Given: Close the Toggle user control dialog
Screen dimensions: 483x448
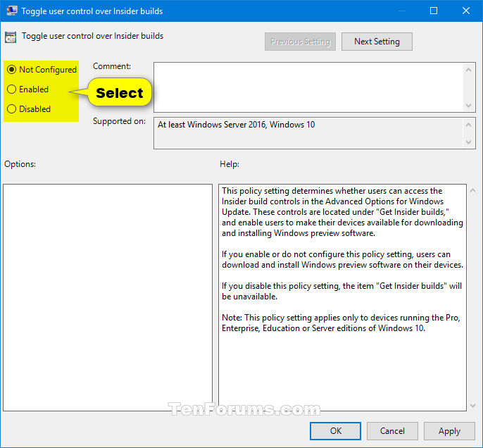Looking at the screenshot, I should pyautogui.click(x=466, y=11).
